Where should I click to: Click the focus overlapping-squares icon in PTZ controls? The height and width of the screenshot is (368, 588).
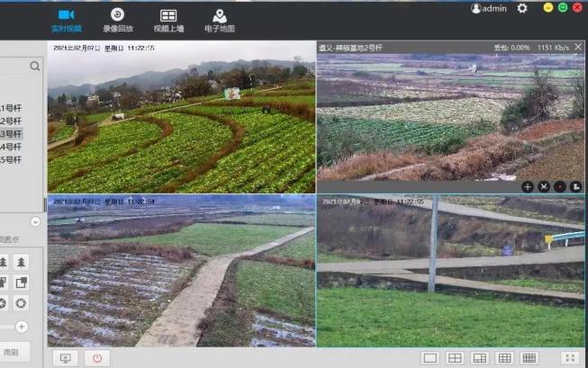pyautogui.click(x=21, y=283)
